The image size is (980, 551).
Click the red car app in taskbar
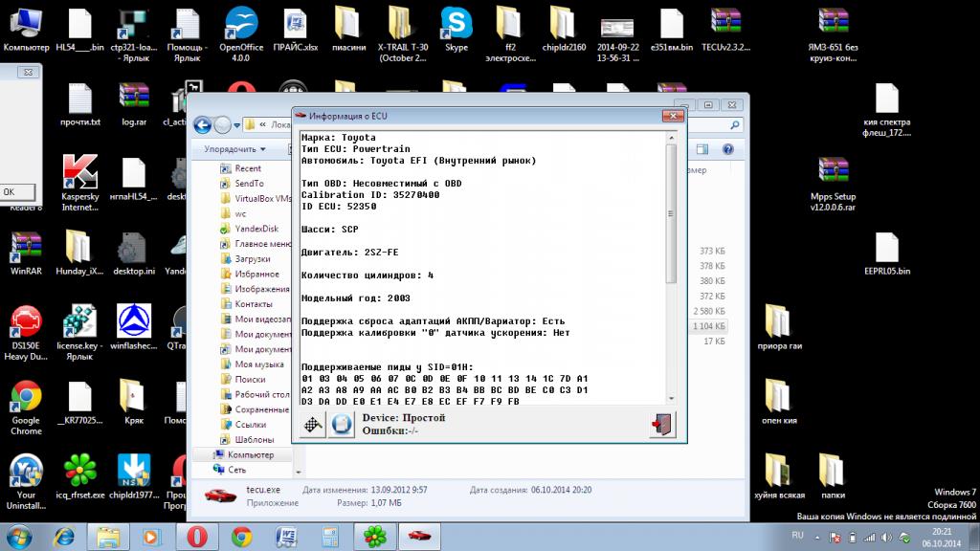(x=418, y=535)
